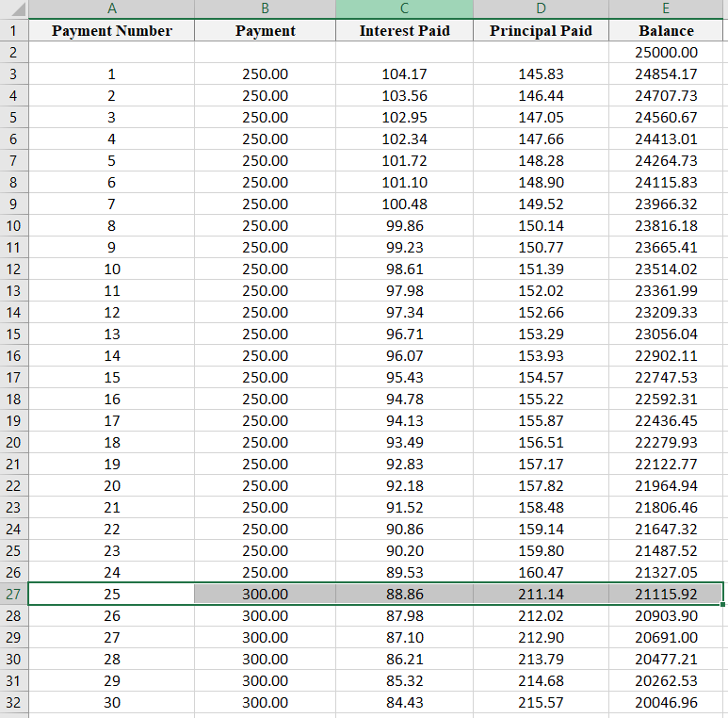This screenshot has height=718, width=728.
Task: Select column A header
Action: (111, 8)
